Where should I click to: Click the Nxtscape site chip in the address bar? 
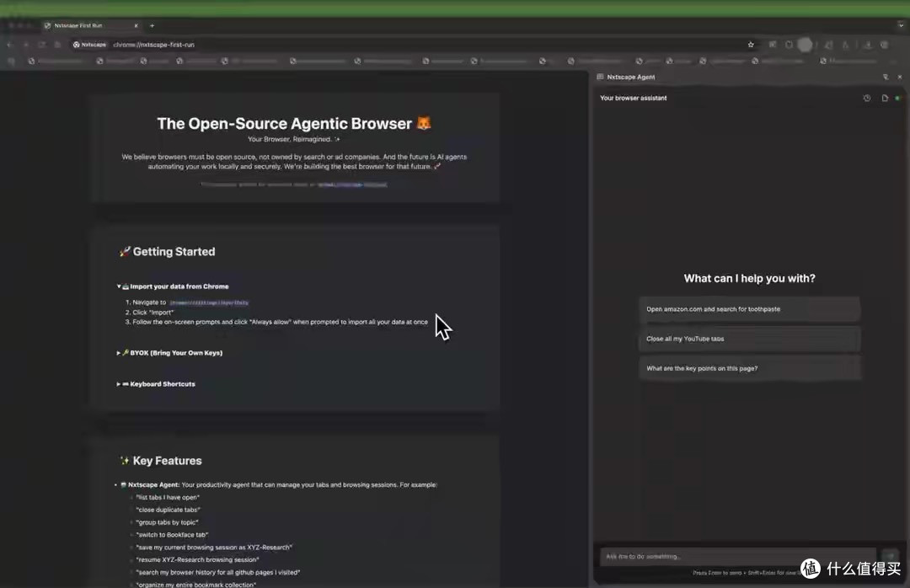pos(89,45)
